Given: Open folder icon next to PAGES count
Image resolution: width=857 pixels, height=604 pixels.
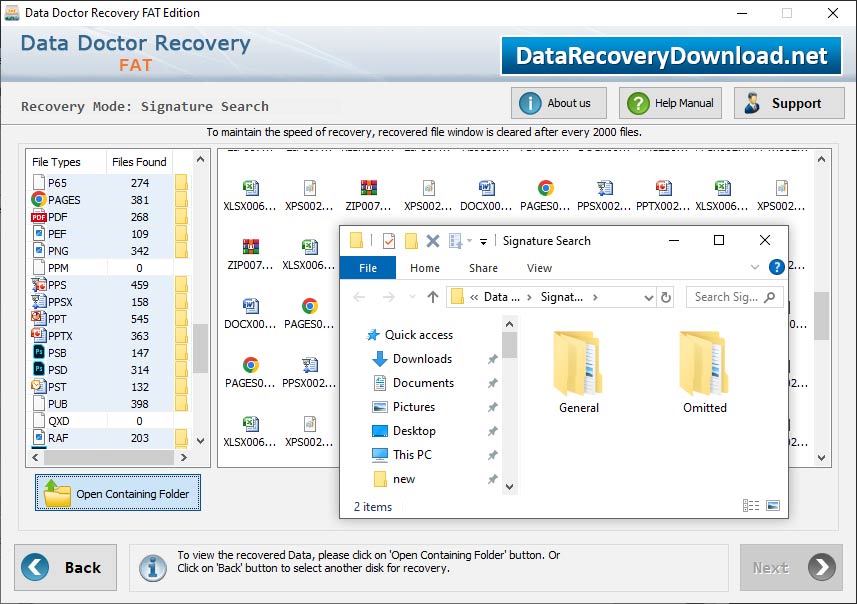Looking at the screenshot, I should tap(181, 200).
